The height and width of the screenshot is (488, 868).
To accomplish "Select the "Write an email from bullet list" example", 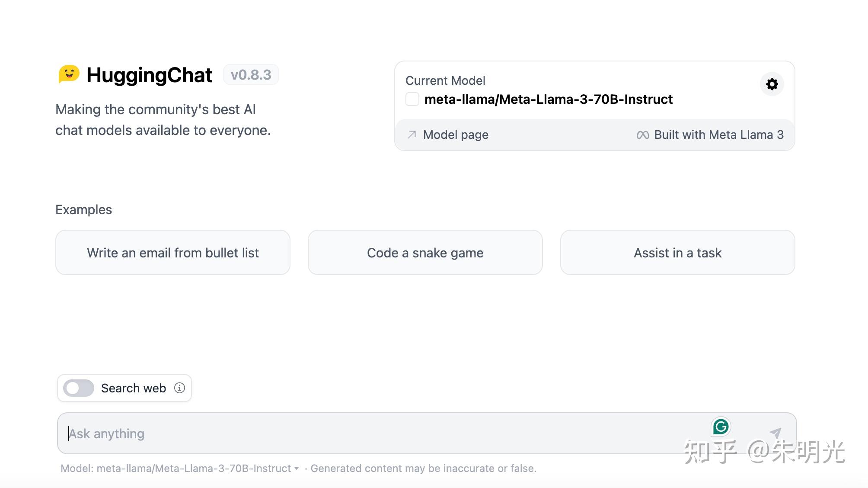I will point(173,253).
